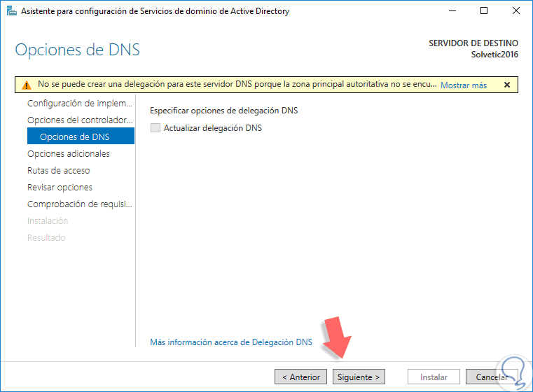Click the greyed-out Instalar button

pos(434,377)
